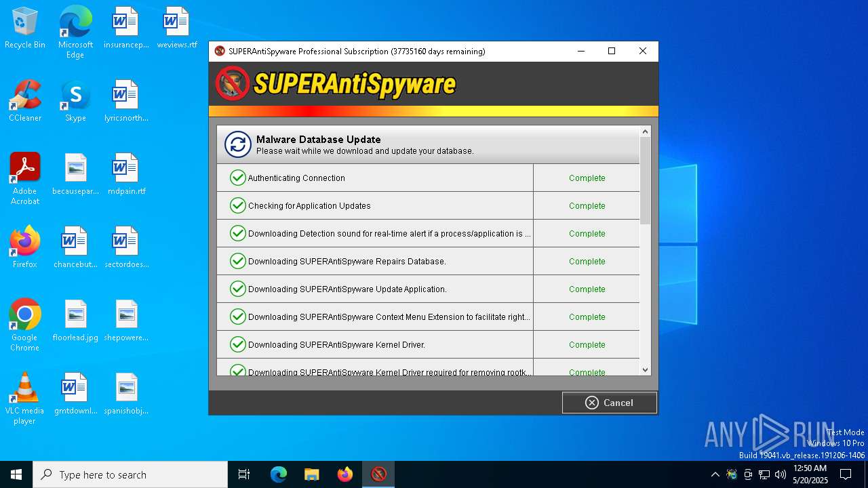Open File Explorer from the taskbar
Screen dimensions: 868x488
[312, 474]
